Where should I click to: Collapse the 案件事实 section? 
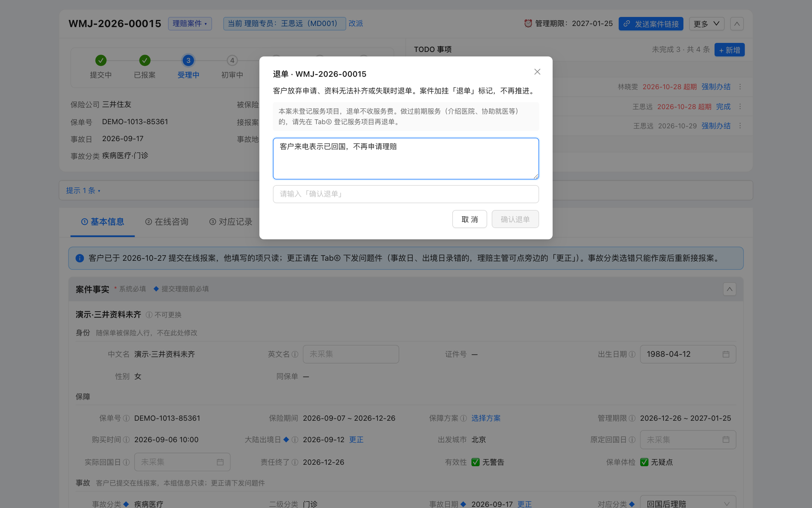730,289
